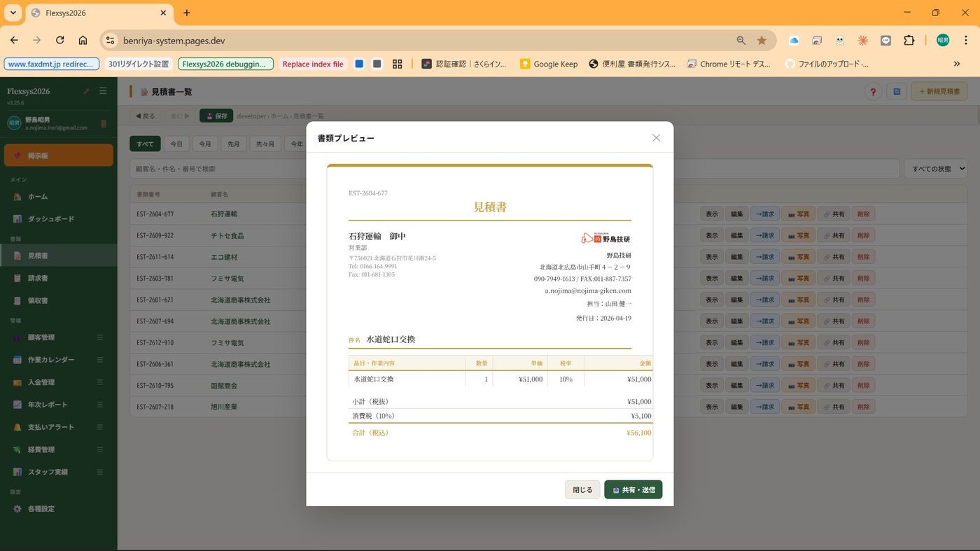This screenshot has height=551, width=980.
Task: Click the red question mark help icon
Action: tap(873, 91)
